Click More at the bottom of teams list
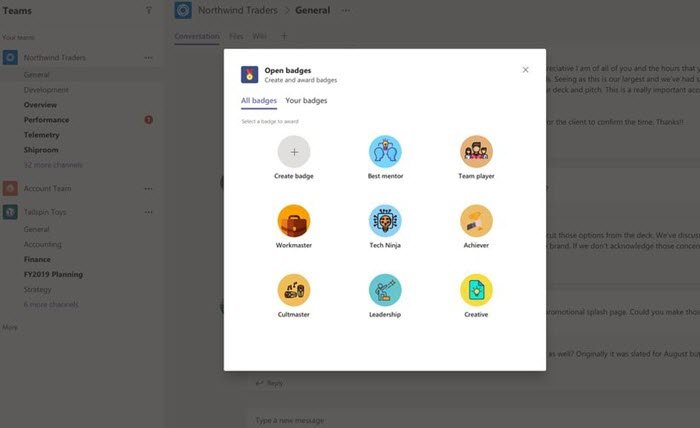The width and height of the screenshot is (700, 428). click(x=10, y=327)
